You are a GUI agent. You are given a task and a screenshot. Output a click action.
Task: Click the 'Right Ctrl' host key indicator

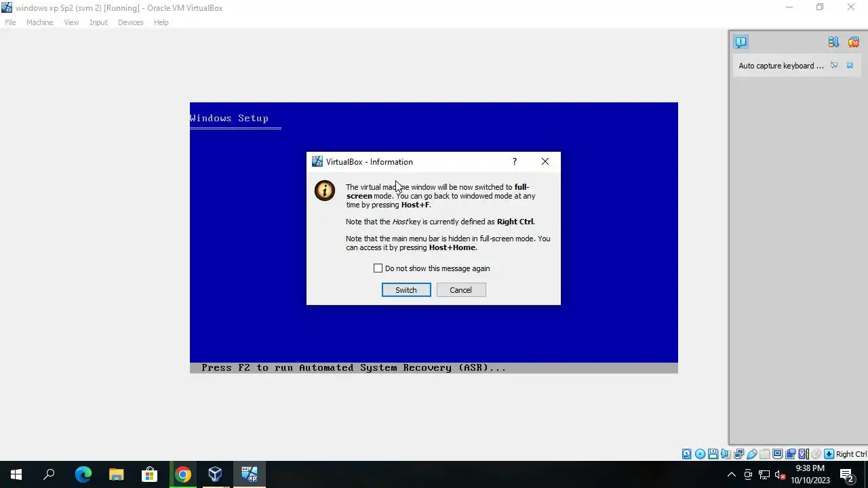(x=851, y=454)
